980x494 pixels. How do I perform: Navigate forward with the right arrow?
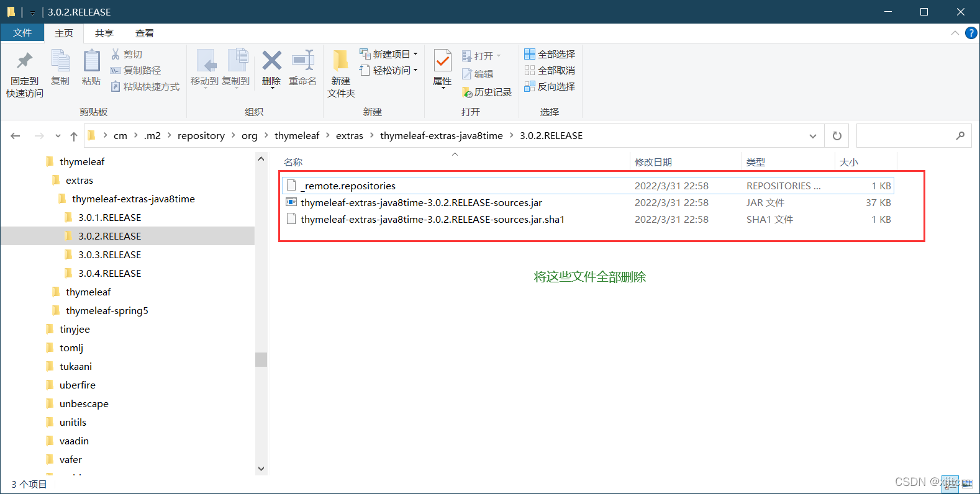coord(39,136)
